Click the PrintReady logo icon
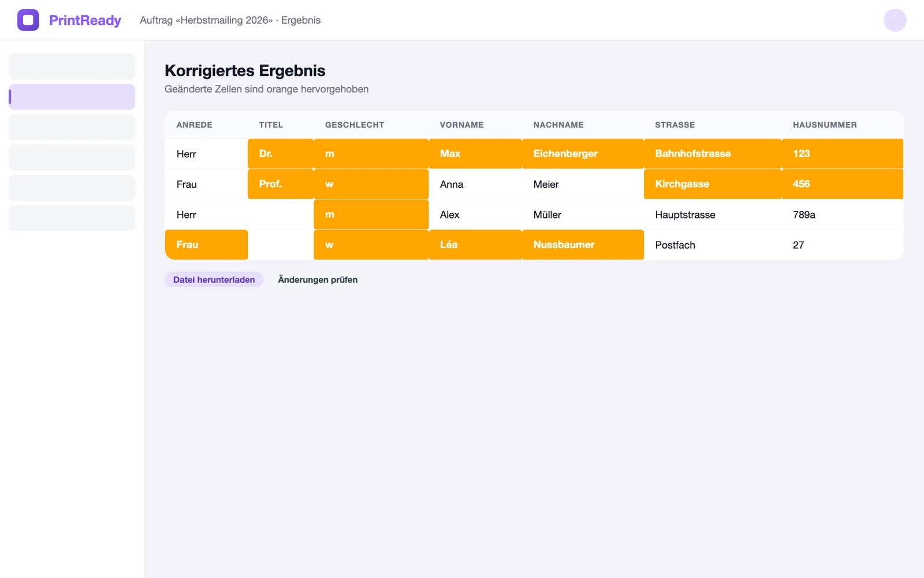924x578 pixels. click(x=28, y=20)
